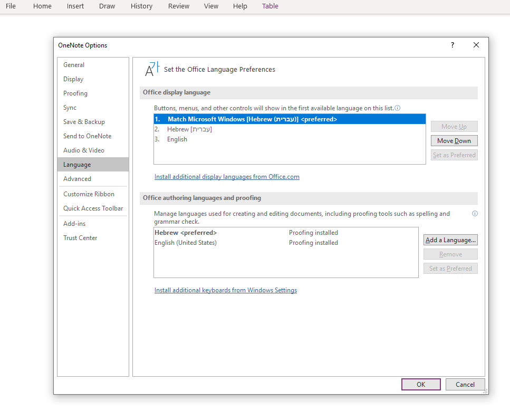Select English in the display language list
The width and height of the screenshot is (510, 420).
coord(177,139)
